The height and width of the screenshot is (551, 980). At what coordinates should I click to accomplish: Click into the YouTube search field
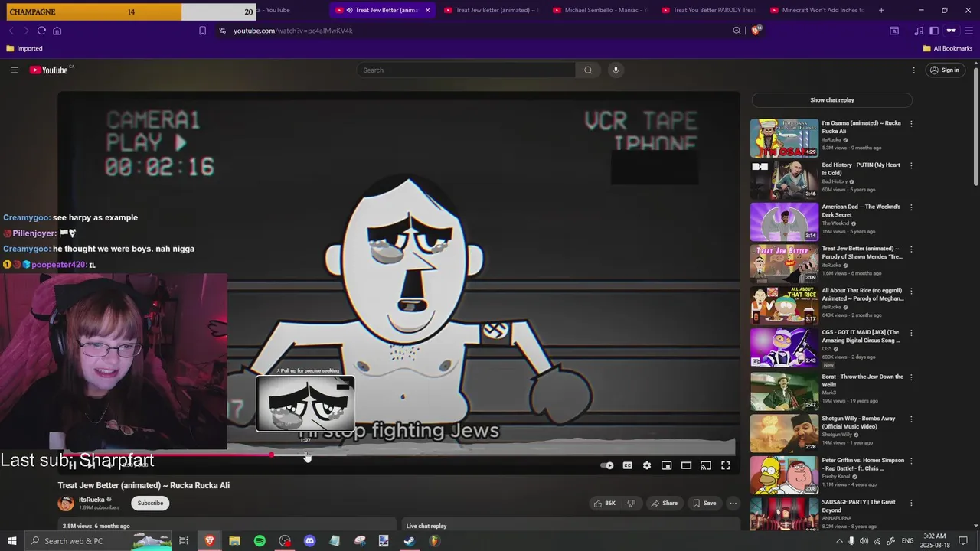coord(465,70)
